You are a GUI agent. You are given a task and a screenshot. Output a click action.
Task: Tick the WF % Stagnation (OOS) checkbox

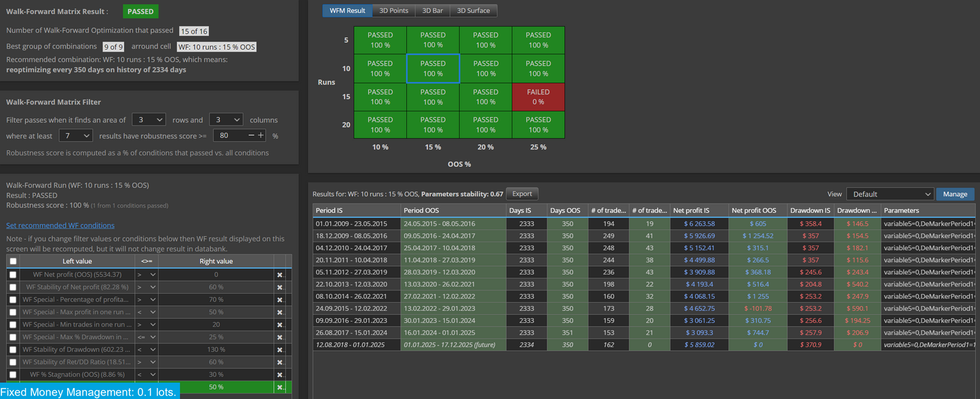(13, 375)
